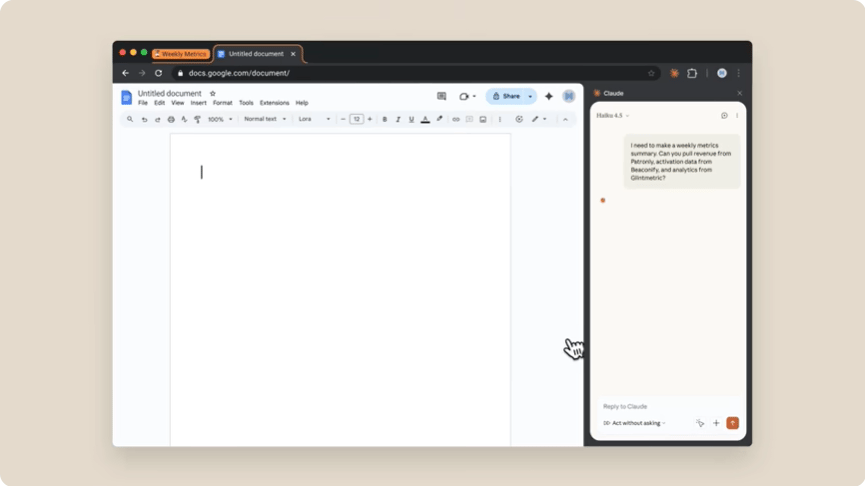Click the browser forward arrow
865x486 pixels.
pos(142,73)
